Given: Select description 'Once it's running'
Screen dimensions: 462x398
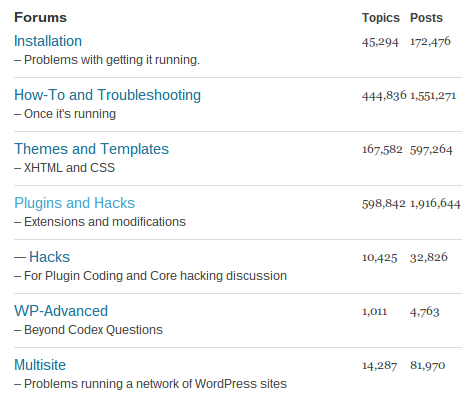Looking at the screenshot, I should click(70, 114).
